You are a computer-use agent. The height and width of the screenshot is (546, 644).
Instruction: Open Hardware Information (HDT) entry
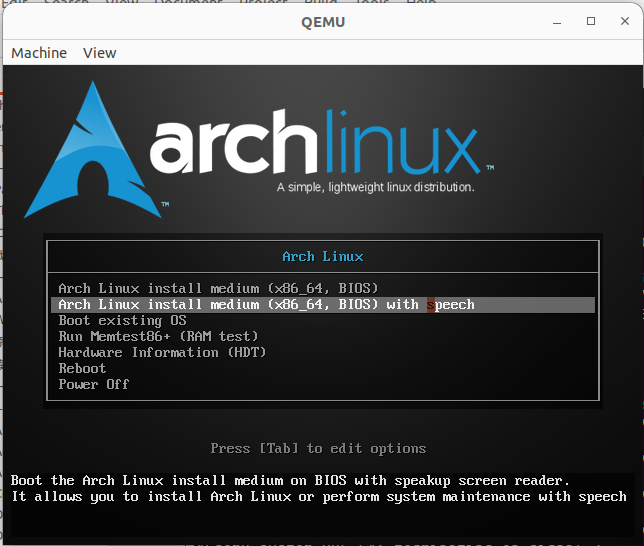[162, 353]
